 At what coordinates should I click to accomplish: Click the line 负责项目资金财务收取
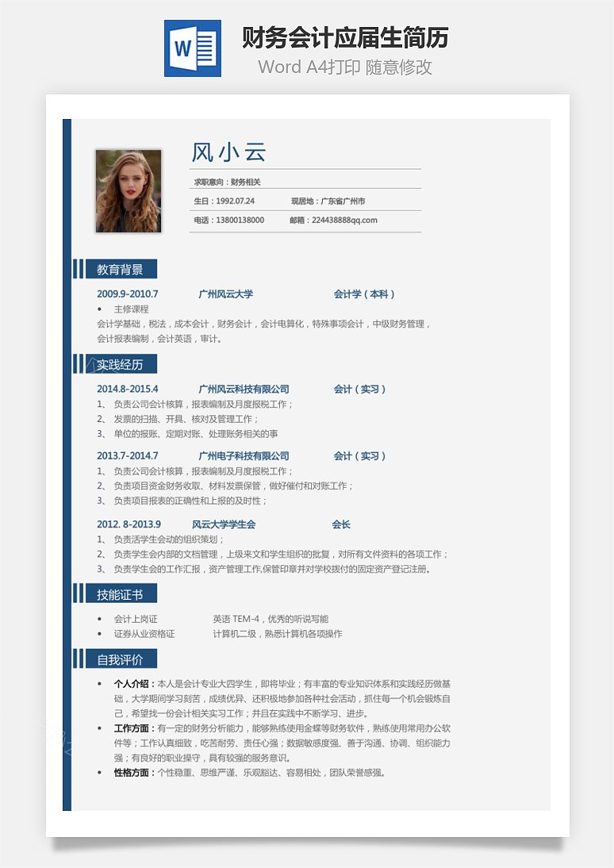click(234, 486)
